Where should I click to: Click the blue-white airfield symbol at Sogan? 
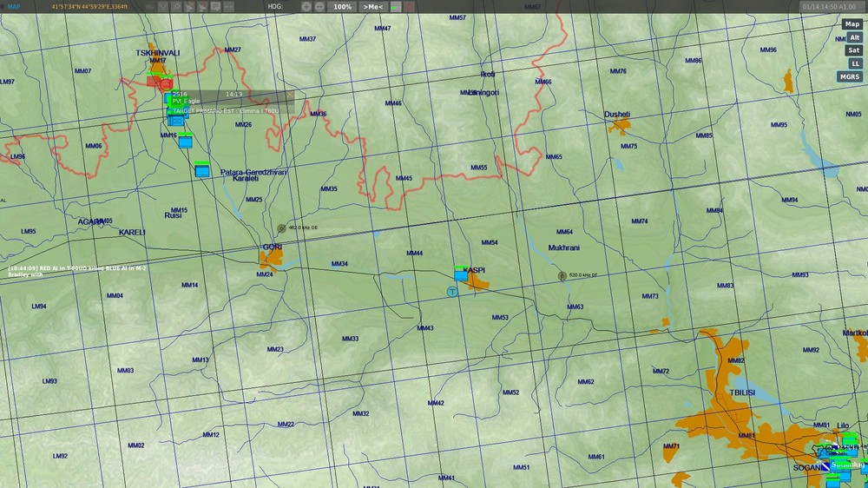point(825,466)
